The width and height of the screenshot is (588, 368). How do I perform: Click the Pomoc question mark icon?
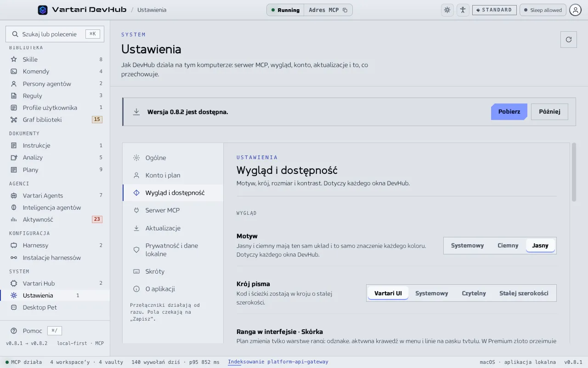pos(14,331)
